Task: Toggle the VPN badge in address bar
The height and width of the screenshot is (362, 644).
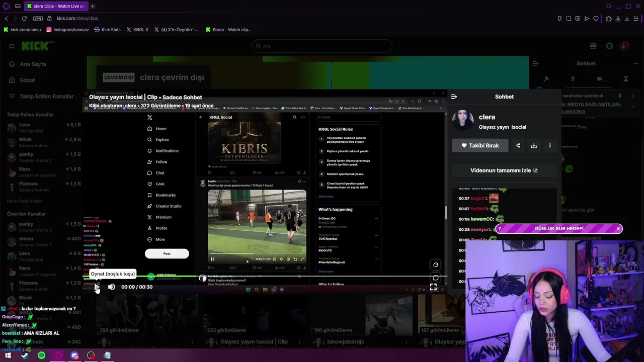Action: 38,19
